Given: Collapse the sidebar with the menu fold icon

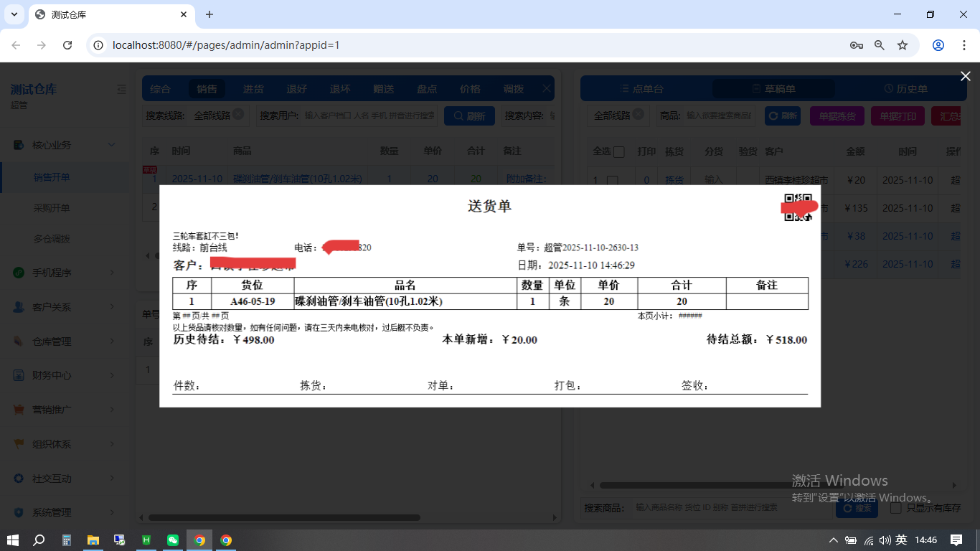Looking at the screenshot, I should pyautogui.click(x=121, y=90).
